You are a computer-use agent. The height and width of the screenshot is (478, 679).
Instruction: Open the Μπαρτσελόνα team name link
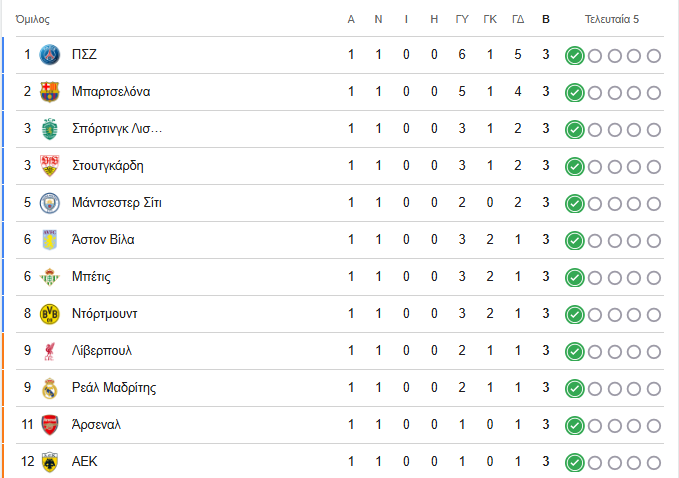pyautogui.click(x=111, y=92)
